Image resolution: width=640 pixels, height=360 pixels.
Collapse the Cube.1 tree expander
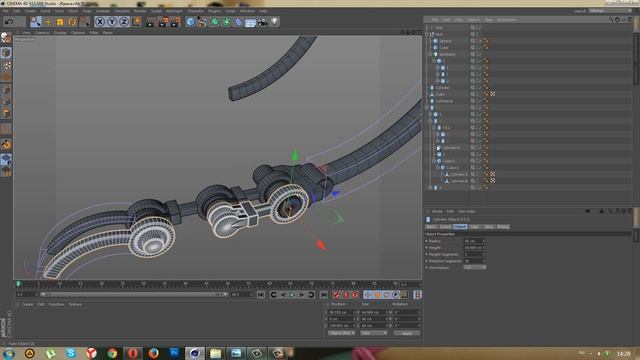(434, 161)
